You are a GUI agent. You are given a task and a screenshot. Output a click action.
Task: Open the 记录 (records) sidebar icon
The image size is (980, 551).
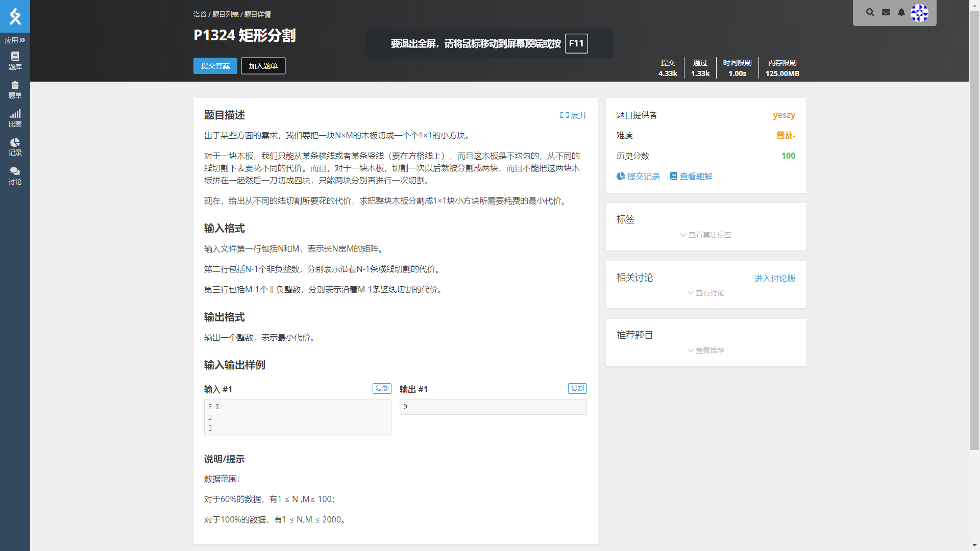(15, 147)
